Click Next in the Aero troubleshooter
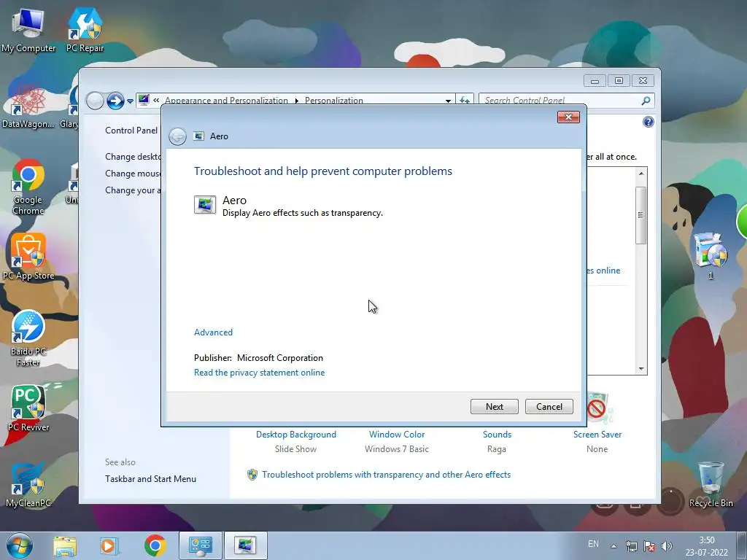The width and height of the screenshot is (747, 560). (494, 407)
